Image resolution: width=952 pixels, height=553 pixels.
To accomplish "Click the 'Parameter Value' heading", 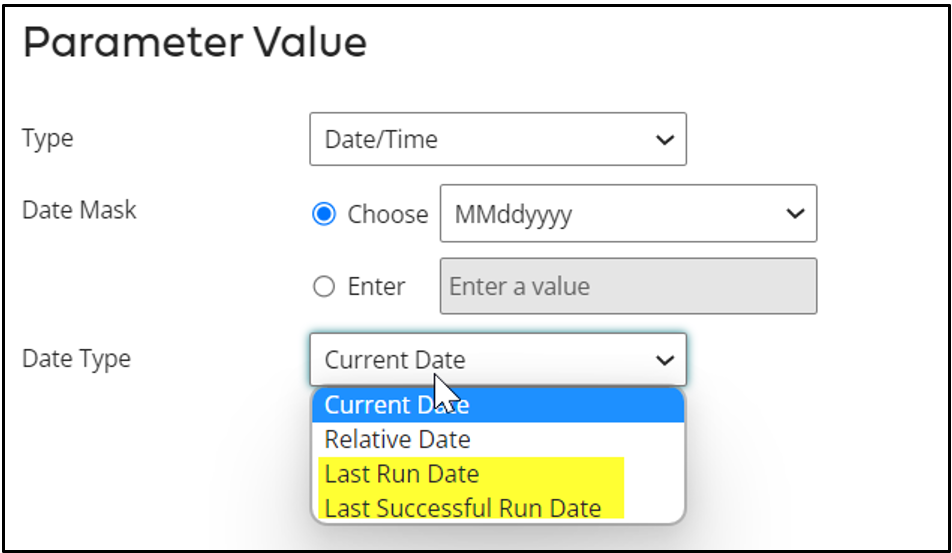I will click(194, 43).
